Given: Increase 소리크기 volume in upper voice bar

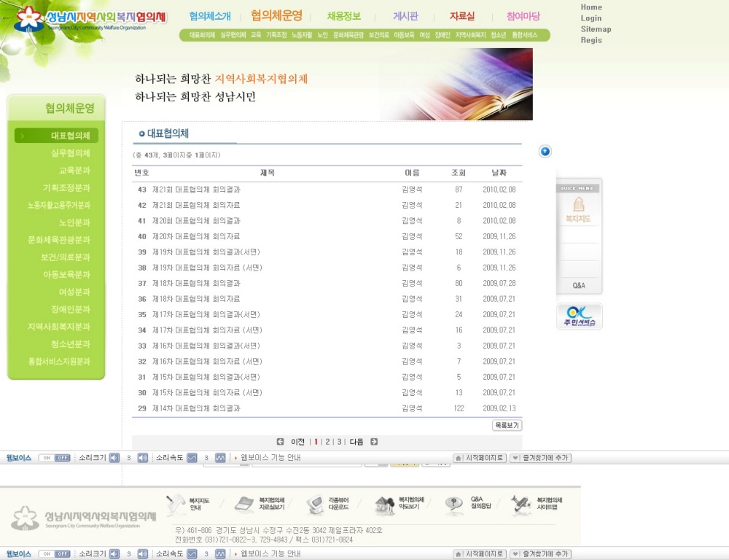Looking at the screenshot, I should click(143, 458).
